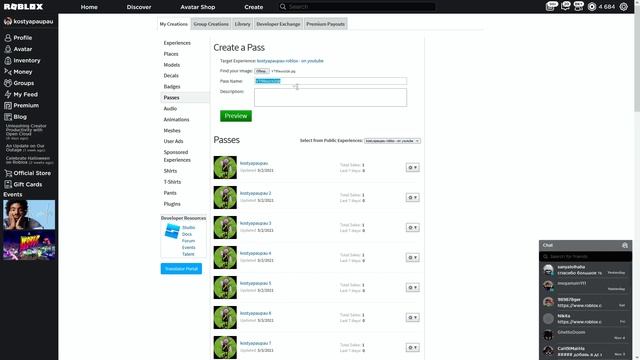This screenshot has width=640, height=360.
Task: Open the Select from Public Experiences dropdown
Action: (392, 141)
